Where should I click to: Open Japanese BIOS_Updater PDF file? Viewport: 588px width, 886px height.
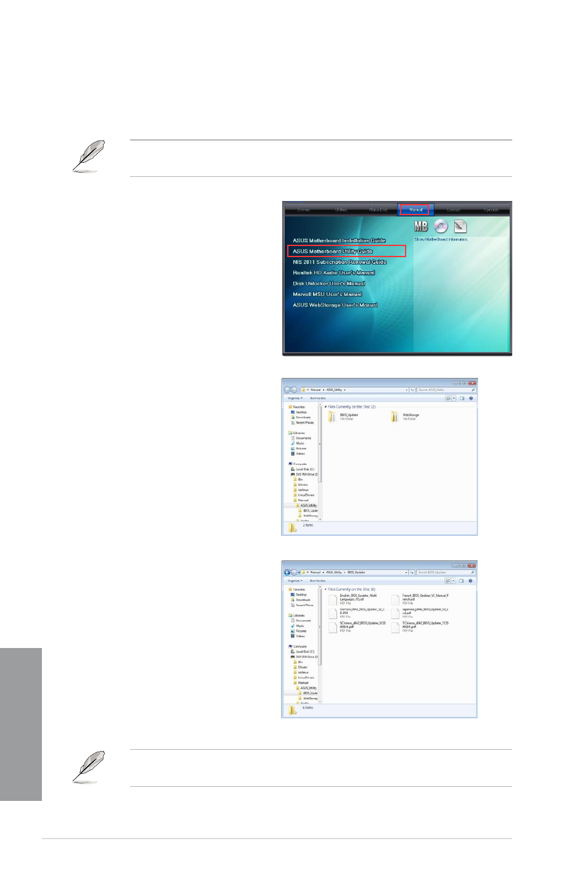420,613
